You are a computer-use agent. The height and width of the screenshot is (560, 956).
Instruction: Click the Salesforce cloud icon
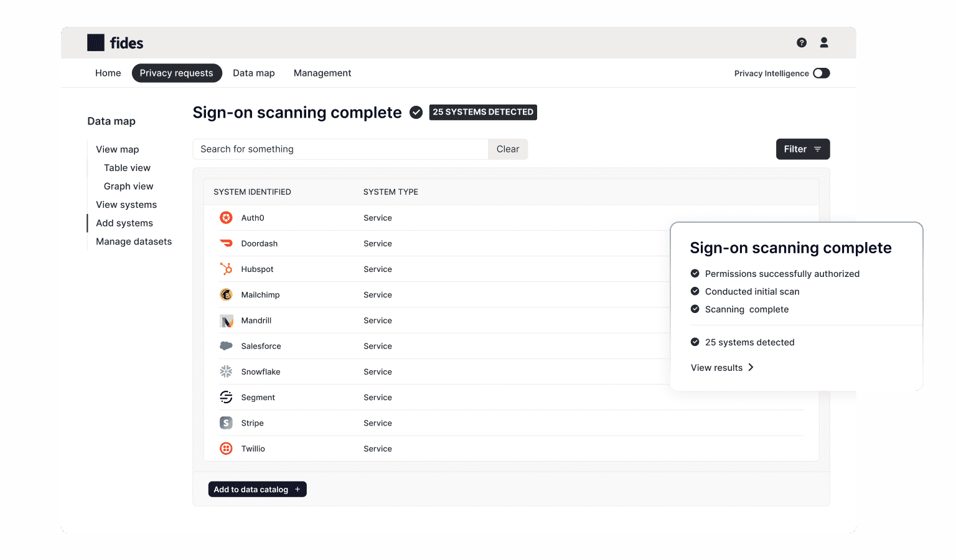pyautogui.click(x=226, y=346)
